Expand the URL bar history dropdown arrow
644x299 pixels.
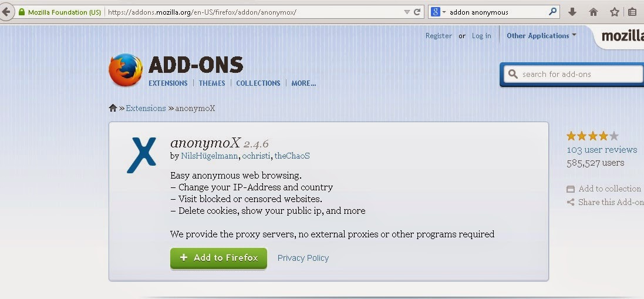407,12
